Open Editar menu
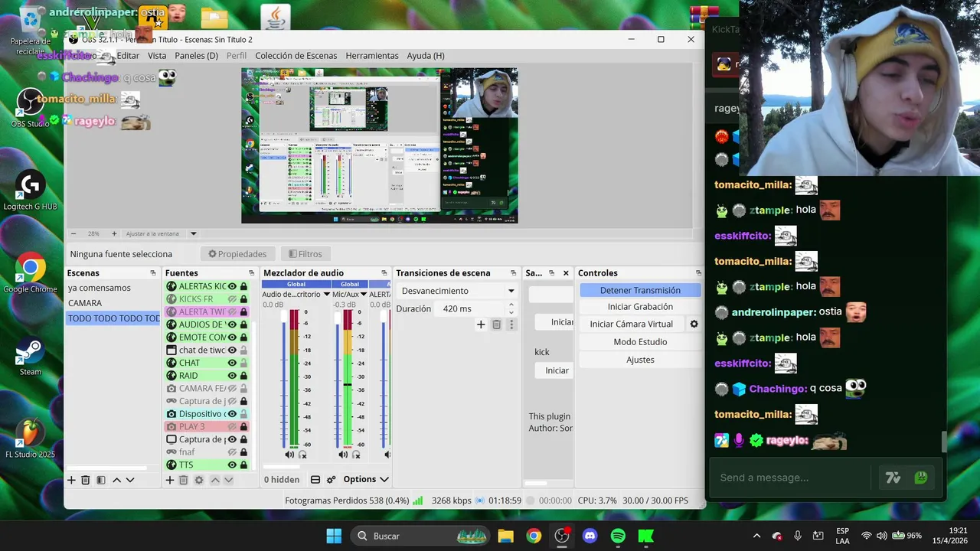 pos(128,56)
